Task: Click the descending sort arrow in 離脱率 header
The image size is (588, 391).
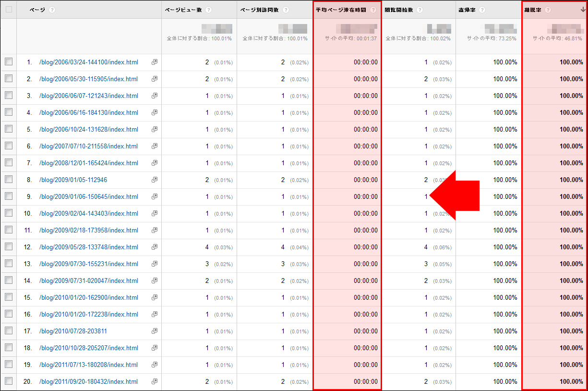Action: pos(583,10)
